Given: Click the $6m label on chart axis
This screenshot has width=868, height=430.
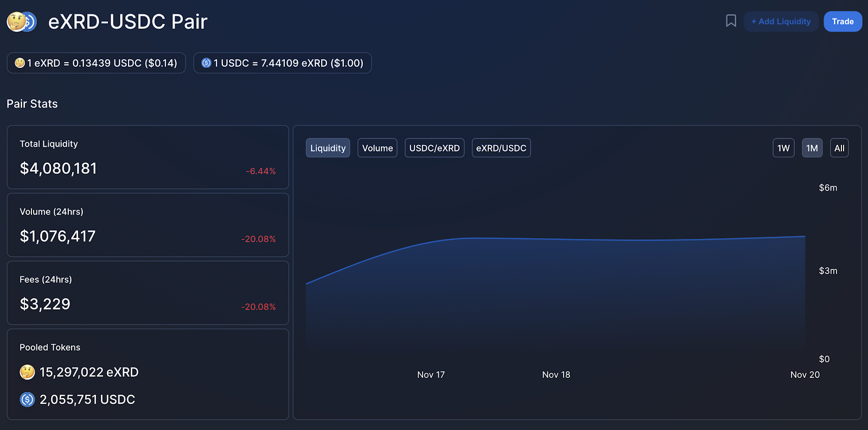Looking at the screenshot, I should (x=828, y=188).
